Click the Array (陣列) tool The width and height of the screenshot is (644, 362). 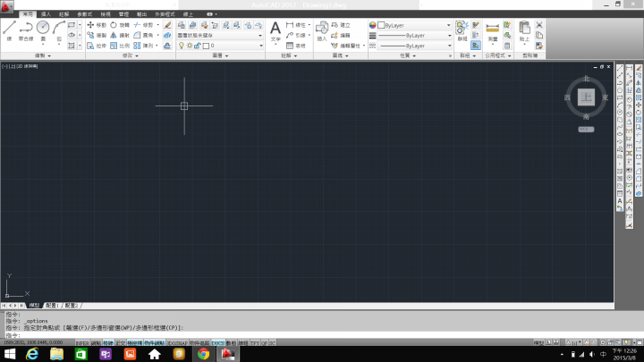coord(143,46)
